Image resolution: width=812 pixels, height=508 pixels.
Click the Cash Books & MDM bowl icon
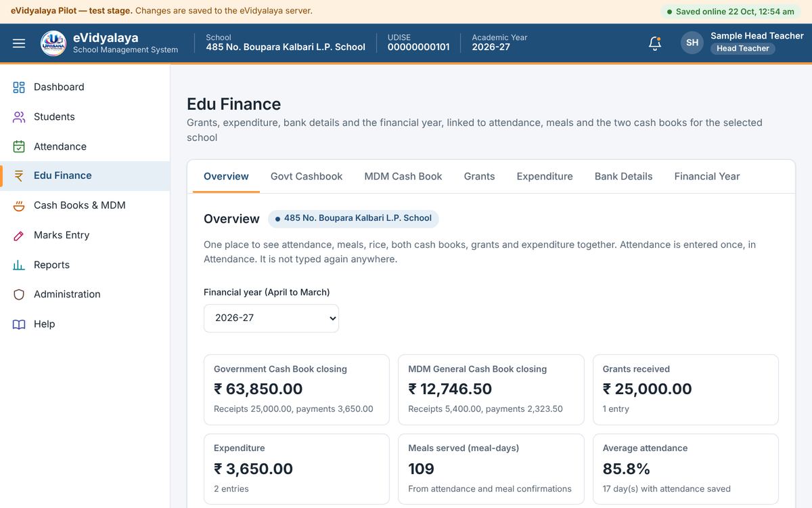(19, 206)
